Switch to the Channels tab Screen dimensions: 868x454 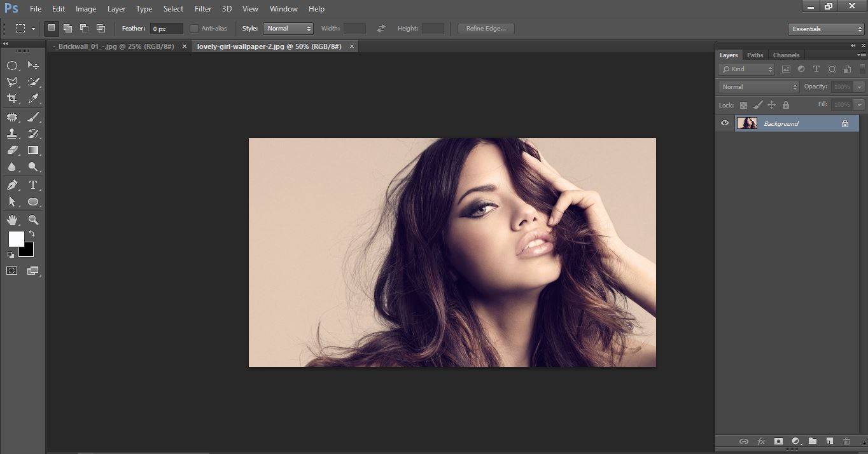786,55
